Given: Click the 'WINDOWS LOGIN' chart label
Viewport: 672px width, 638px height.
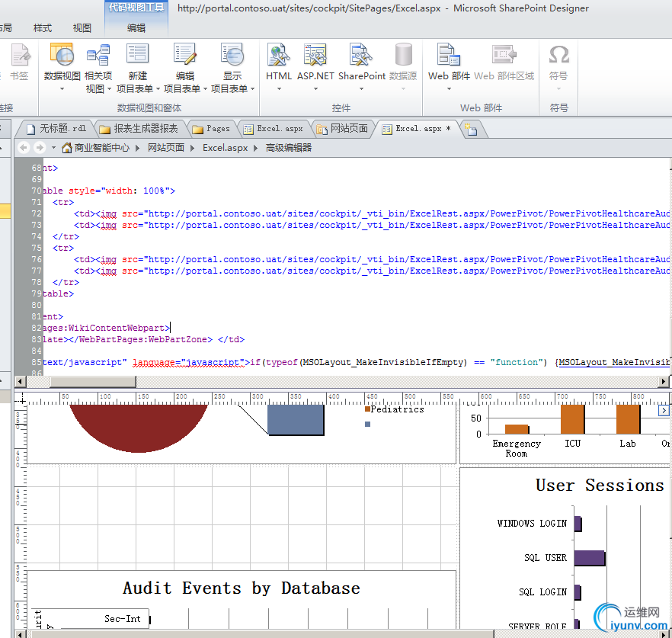Looking at the screenshot, I should tap(532, 524).
